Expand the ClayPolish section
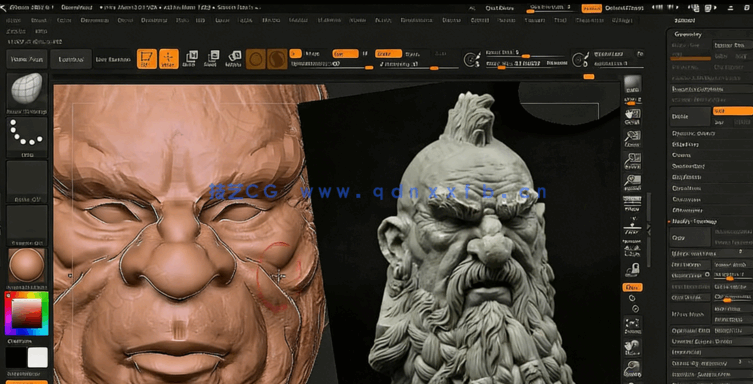The width and height of the screenshot is (753, 384). (686, 178)
